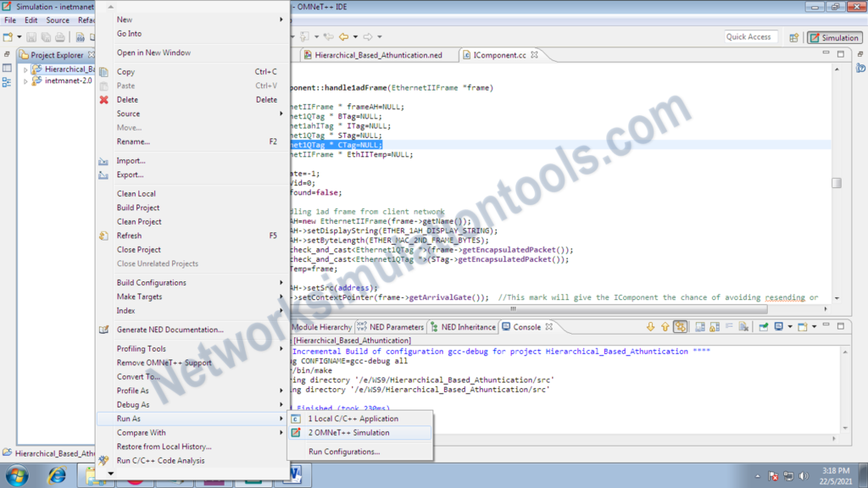Toggle Scroll Lock in the Console view
868x488 pixels.
click(714, 327)
